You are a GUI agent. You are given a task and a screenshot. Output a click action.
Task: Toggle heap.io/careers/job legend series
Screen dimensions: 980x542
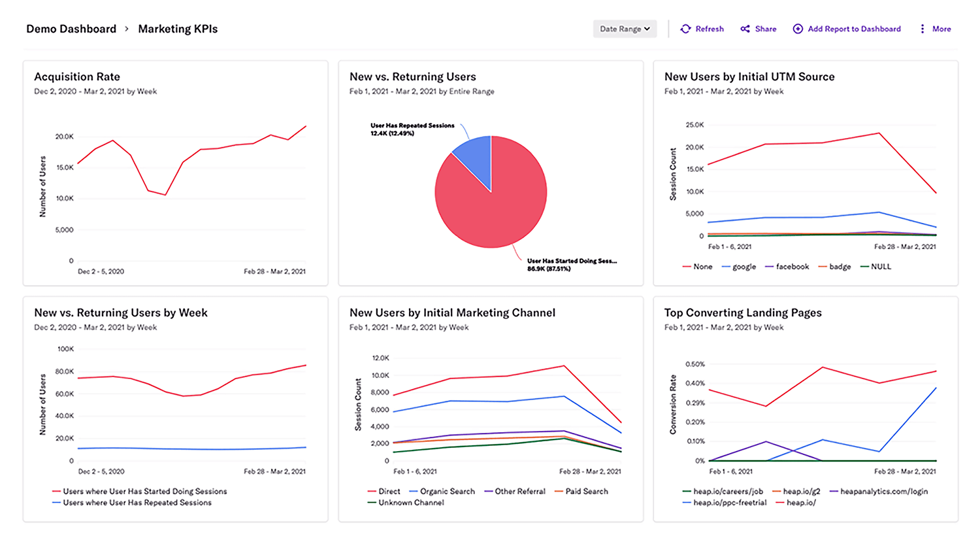click(x=723, y=491)
